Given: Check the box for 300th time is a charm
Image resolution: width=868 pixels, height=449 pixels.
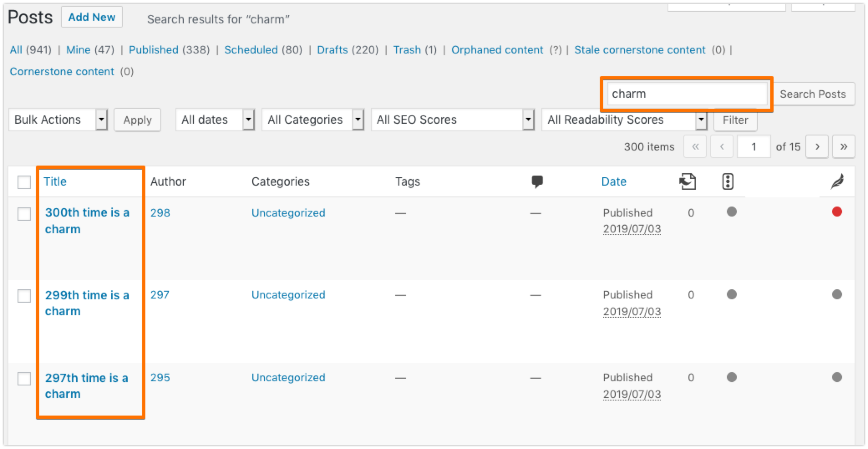Looking at the screenshot, I should pyautogui.click(x=24, y=214).
